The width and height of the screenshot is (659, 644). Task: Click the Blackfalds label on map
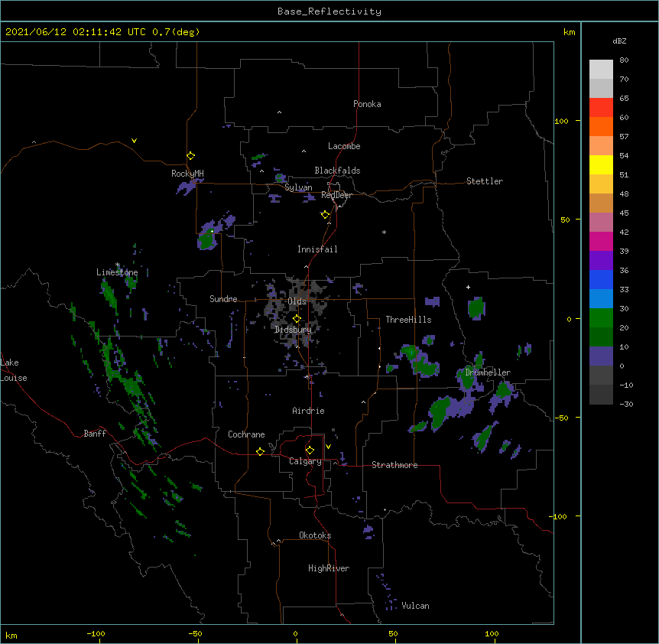[x=337, y=171]
